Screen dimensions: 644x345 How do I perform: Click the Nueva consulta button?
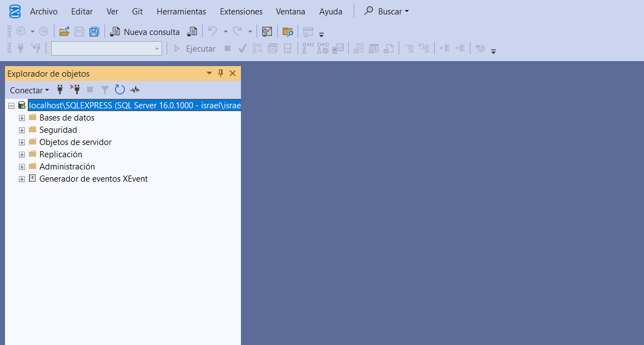145,32
